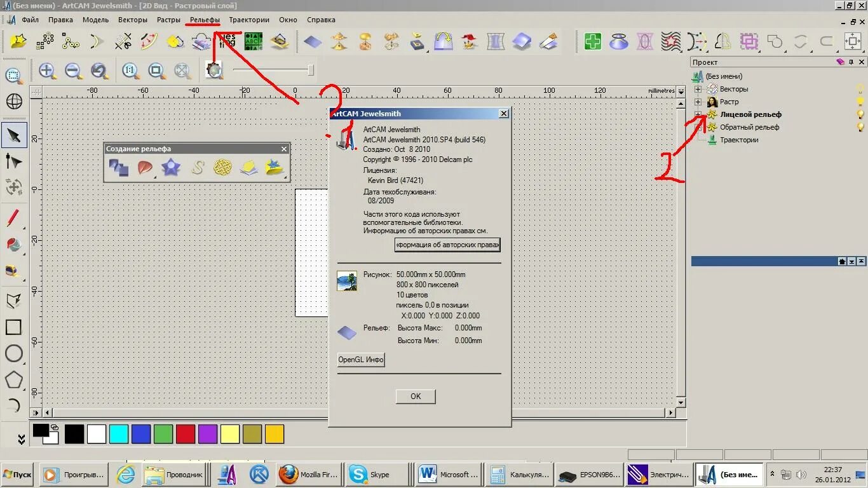Viewport: 868px width, 488px height.
Task: Click the yellow star vector creation icon
Action: pyautogui.click(x=19, y=42)
